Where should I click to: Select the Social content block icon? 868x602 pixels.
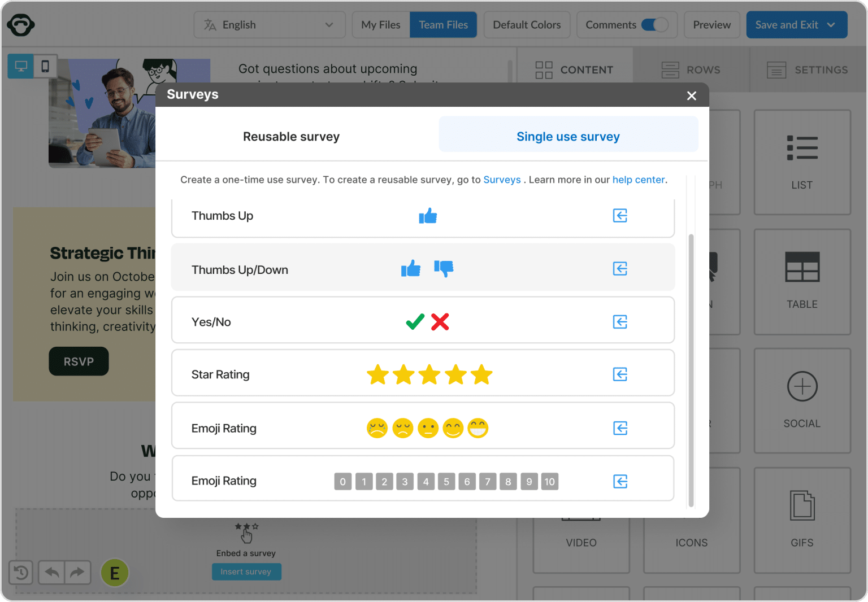point(802,400)
